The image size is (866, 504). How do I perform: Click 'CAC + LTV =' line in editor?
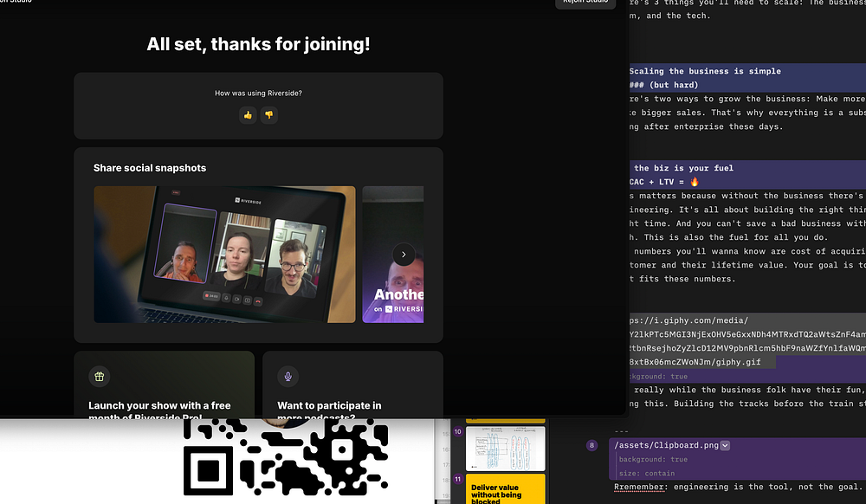click(664, 182)
